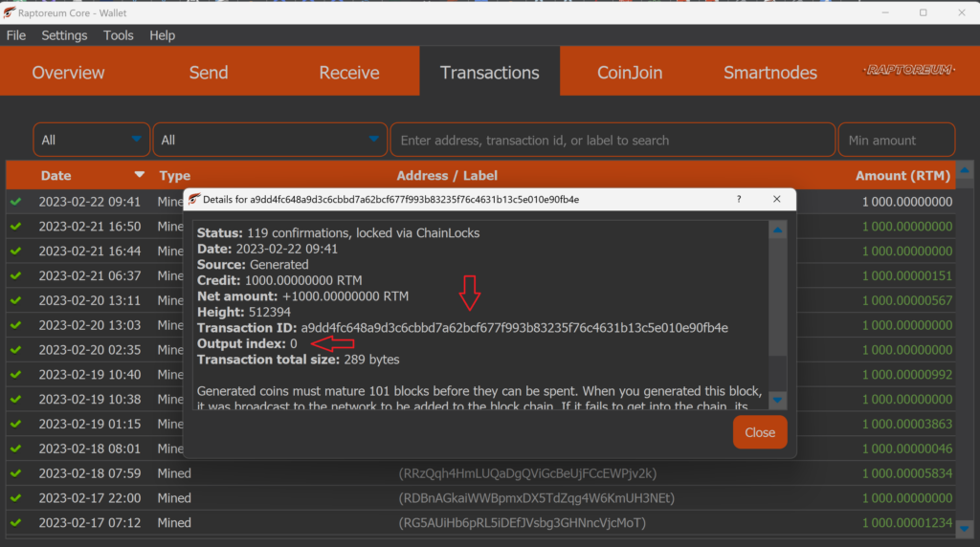Toggle the Date column sort arrow
Viewport: 980px width, 547px height.
(x=140, y=175)
